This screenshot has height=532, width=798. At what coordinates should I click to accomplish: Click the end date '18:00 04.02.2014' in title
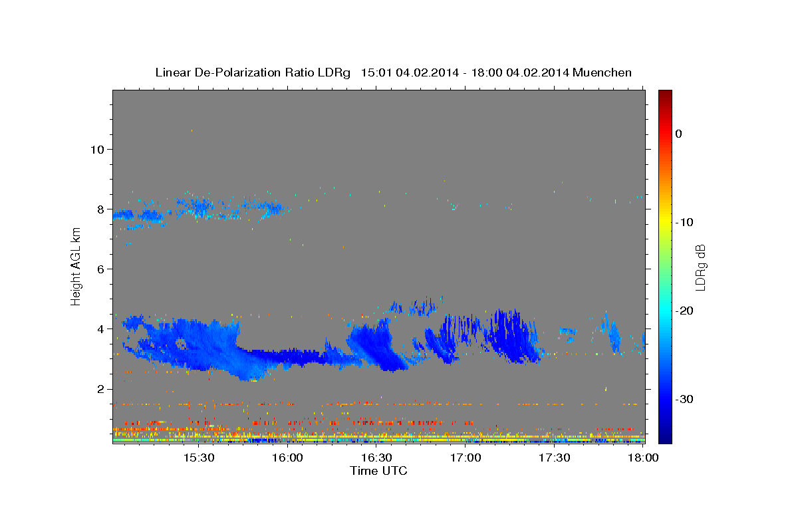(x=520, y=72)
